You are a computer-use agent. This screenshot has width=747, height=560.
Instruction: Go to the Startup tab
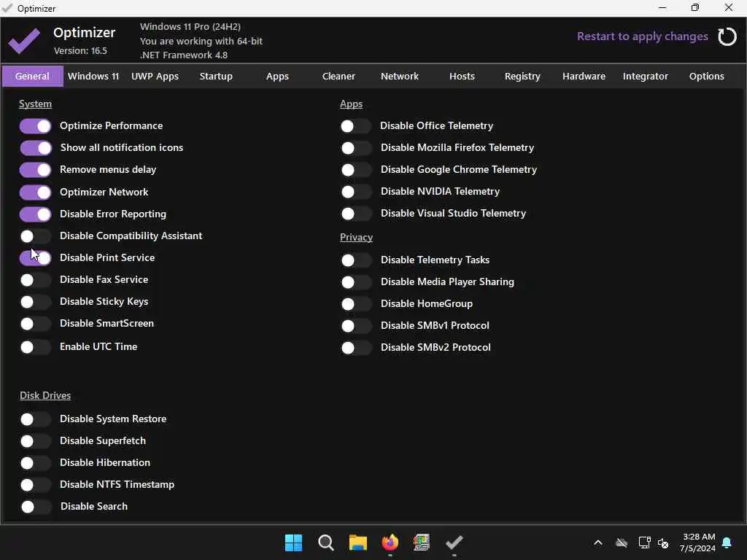tap(216, 76)
